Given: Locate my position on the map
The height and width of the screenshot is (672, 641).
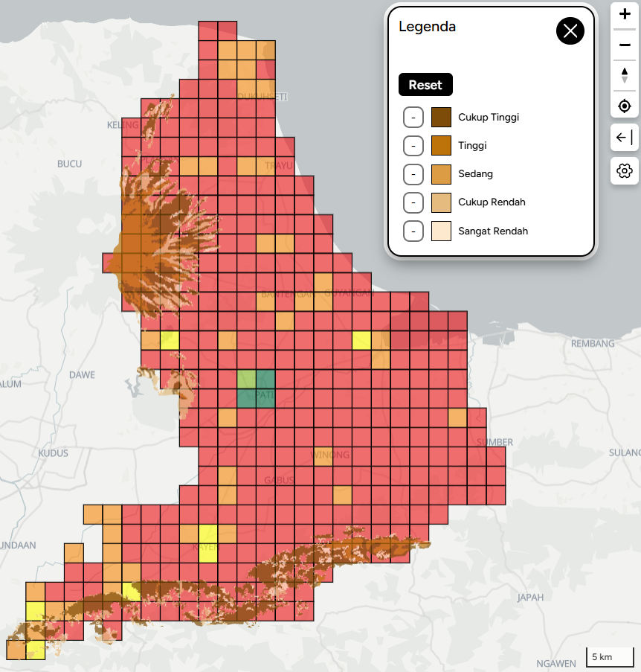Looking at the screenshot, I should point(625,106).
